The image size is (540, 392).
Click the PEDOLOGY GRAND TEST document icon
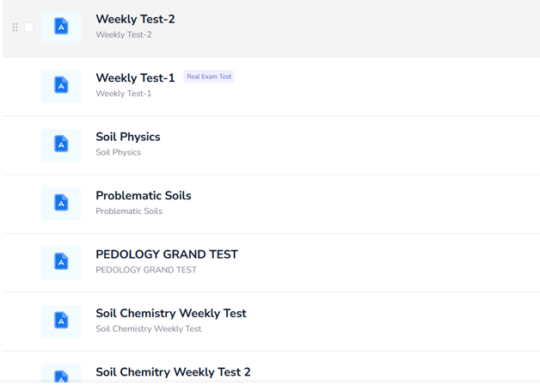tap(61, 262)
